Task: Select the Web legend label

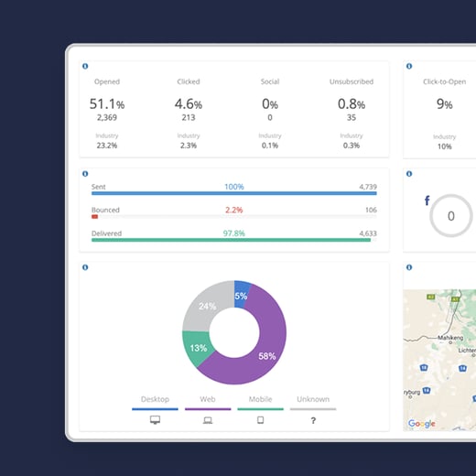Action: click(x=208, y=399)
